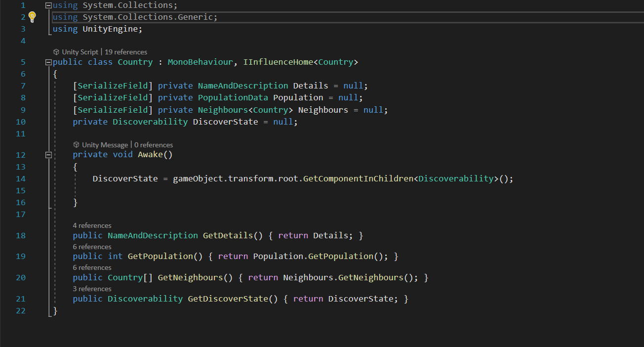
Task: Open 19 references for the Country class
Action: tap(126, 51)
